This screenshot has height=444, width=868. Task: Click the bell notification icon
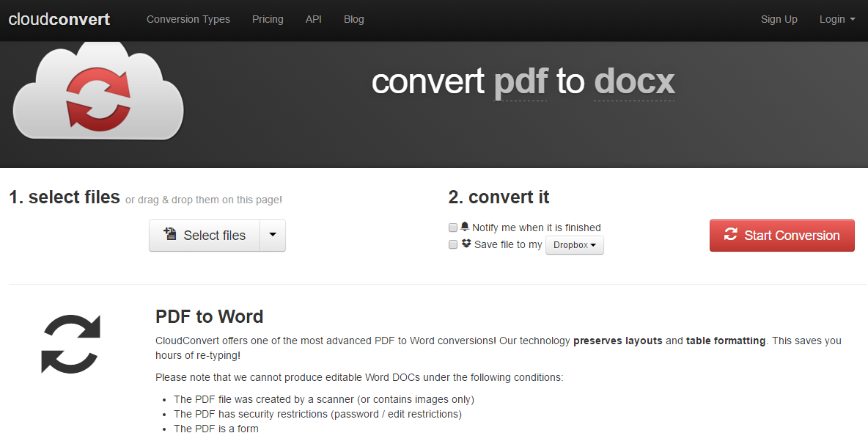pyautogui.click(x=465, y=227)
